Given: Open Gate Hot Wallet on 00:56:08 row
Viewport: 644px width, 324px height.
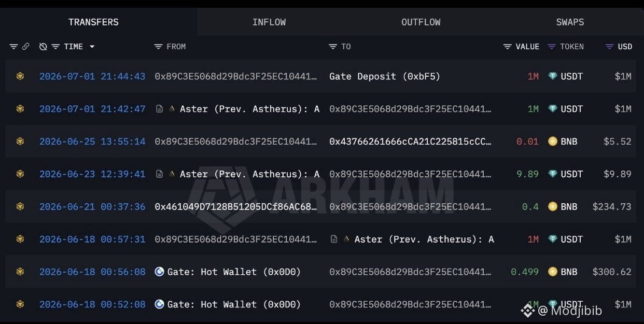Looking at the screenshot, I should 234,272.
